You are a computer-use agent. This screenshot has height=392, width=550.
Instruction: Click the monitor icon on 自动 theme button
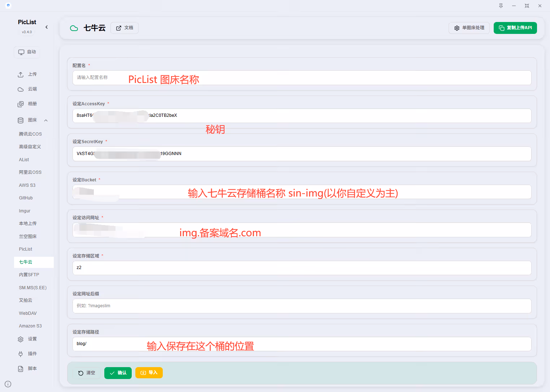pyautogui.click(x=21, y=52)
